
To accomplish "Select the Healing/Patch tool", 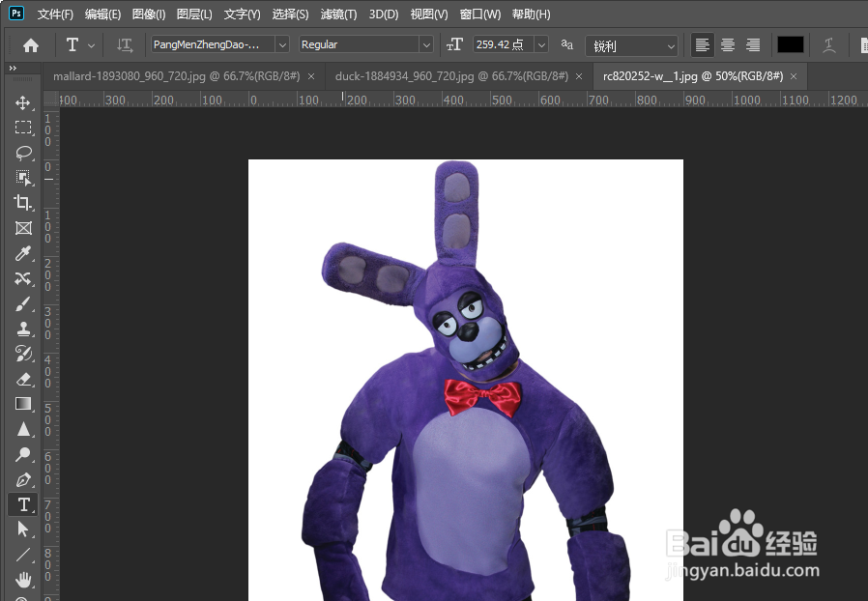I will (22, 278).
